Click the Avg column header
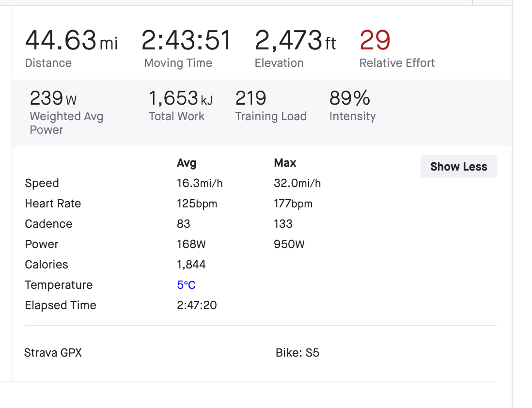Screen dimensions: 532x408 (187, 163)
